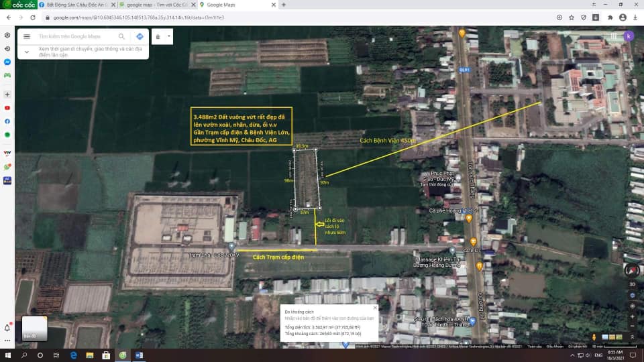Viewport: 644px width, 362px height.
Task: Select the Street View pegman
Action: (594, 337)
